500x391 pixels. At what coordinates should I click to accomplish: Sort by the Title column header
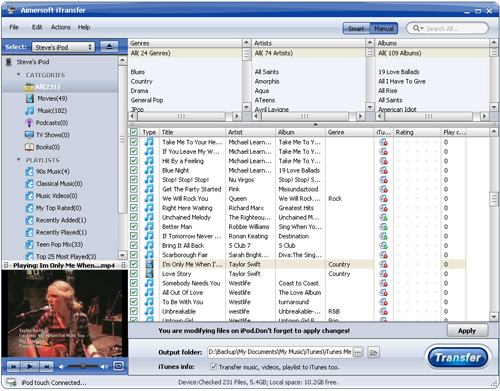pos(192,132)
